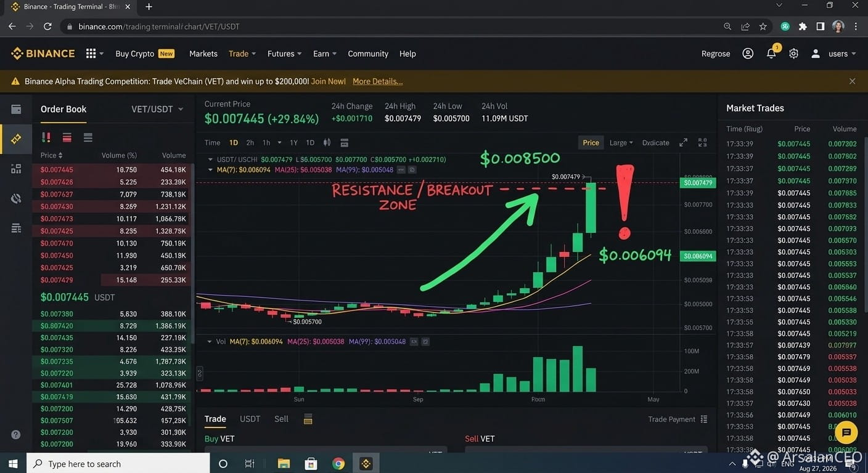Image resolution: width=868 pixels, height=473 pixels.
Task: Open the list view sidebar icon
Action: click(x=16, y=228)
